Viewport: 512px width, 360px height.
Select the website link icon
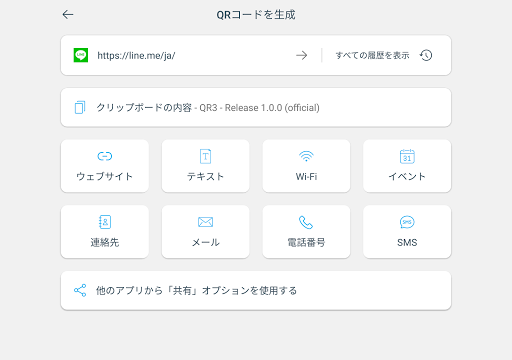[x=105, y=156]
